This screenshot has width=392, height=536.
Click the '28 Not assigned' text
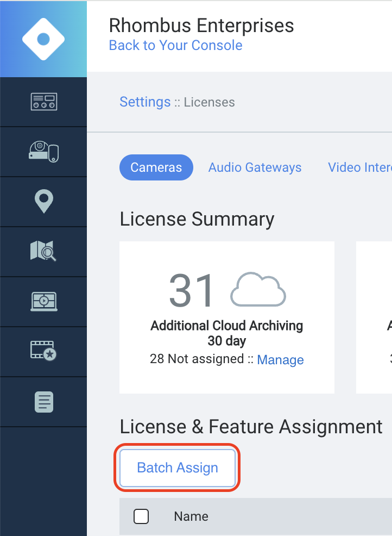tap(197, 359)
